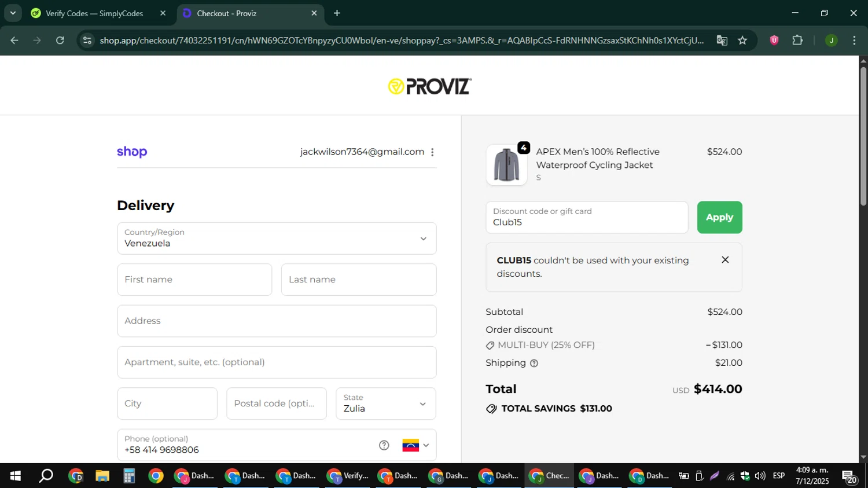
Task: Open the ESP language indicator
Action: coord(779,476)
